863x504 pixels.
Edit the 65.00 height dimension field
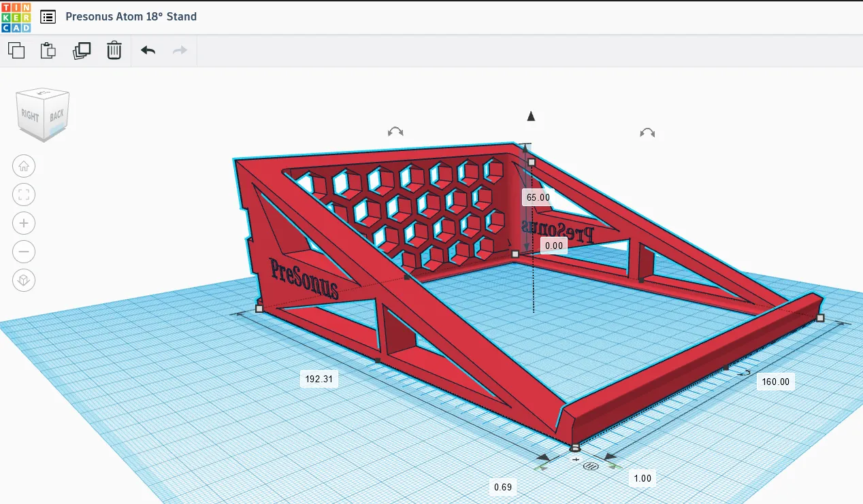click(x=537, y=197)
